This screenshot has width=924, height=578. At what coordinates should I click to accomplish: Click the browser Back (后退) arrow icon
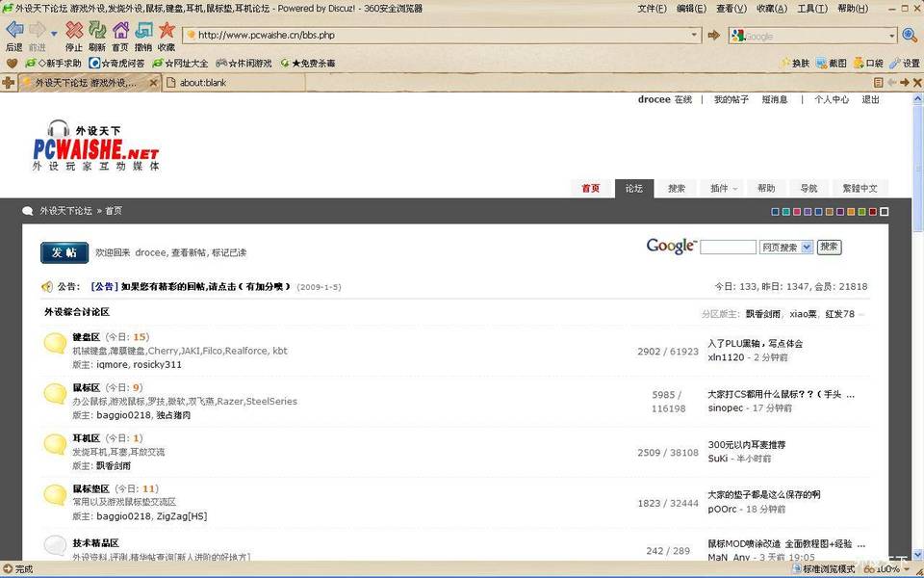13,31
